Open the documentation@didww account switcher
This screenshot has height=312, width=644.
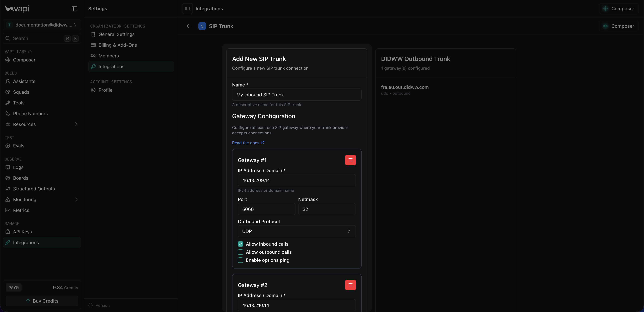click(x=42, y=25)
